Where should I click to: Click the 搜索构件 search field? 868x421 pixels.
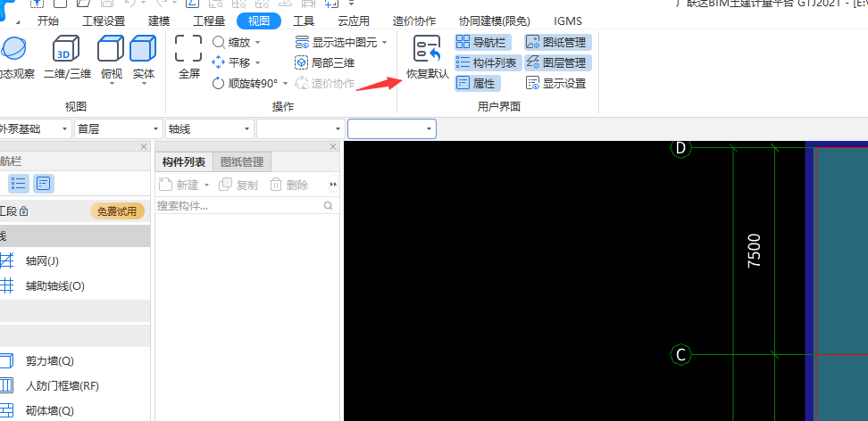246,206
